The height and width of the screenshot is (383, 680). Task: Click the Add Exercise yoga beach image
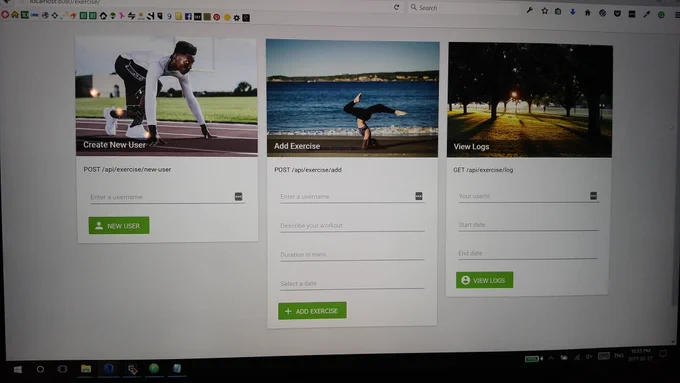point(352,98)
